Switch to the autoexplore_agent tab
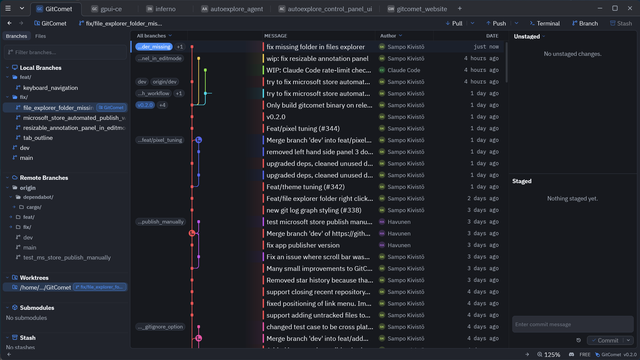This screenshot has height=360, width=640. pyautogui.click(x=232, y=9)
